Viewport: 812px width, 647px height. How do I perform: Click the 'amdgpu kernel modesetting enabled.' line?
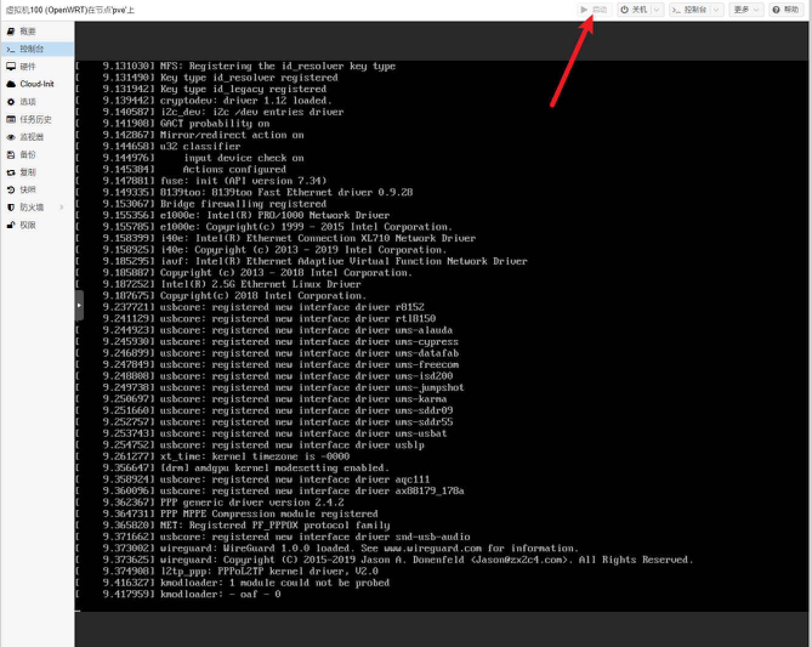coord(274,468)
